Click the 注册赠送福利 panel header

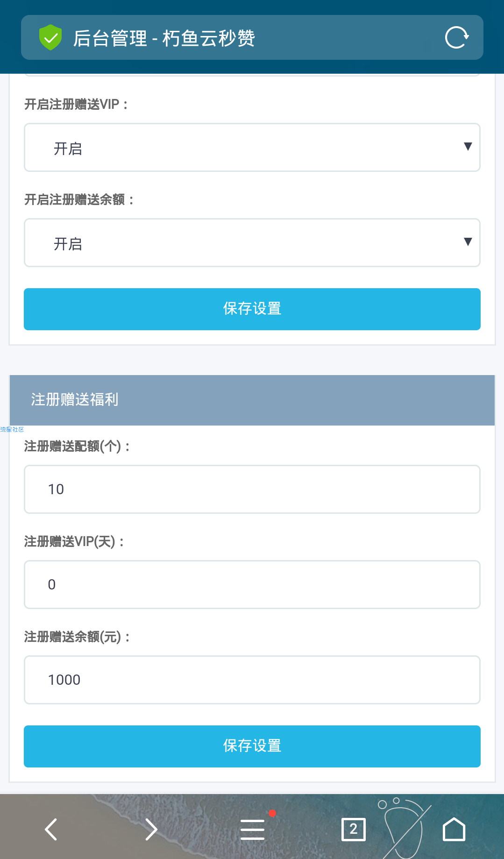click(252, 400)
